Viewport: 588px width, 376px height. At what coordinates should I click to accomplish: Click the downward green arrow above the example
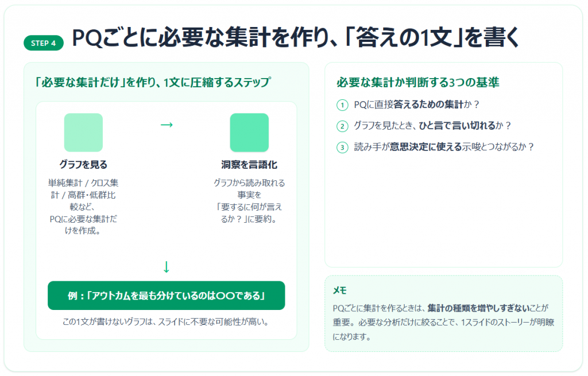[167, 266]
